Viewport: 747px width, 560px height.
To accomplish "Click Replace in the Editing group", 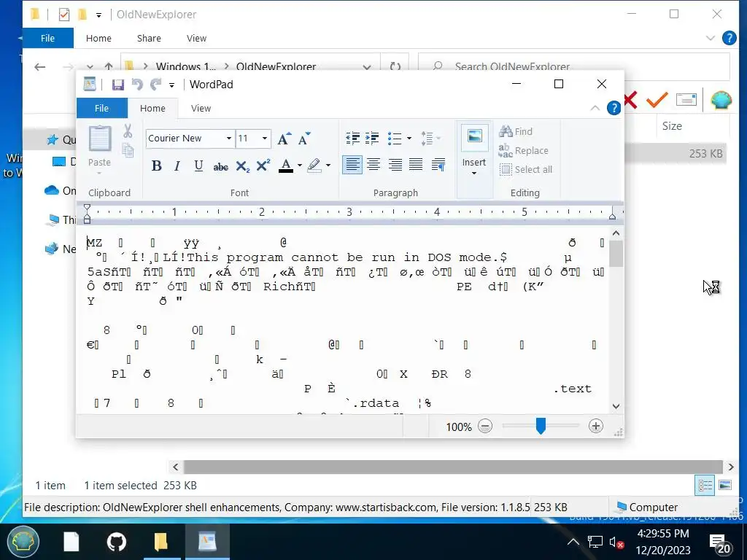I will (x=524, y=150).
